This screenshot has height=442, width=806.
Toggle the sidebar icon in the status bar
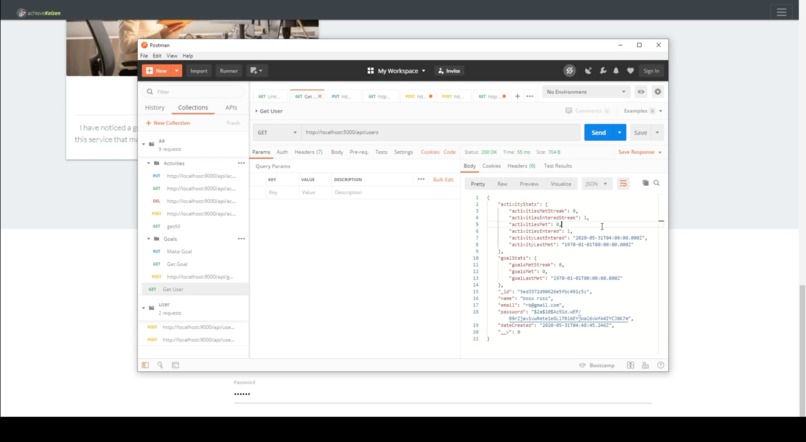[145, 365]
